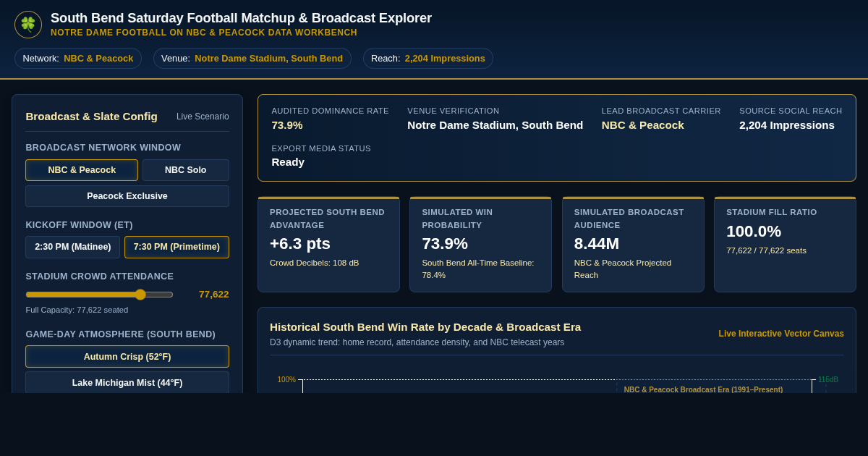Choose Peacock Exclusive broadcast option

pos(127,196)
